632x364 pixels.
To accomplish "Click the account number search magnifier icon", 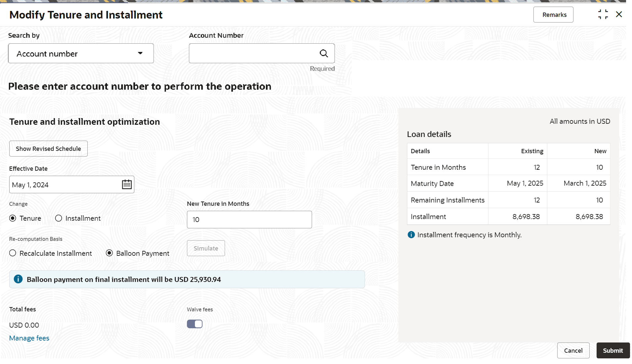I will tap(324, 53).
